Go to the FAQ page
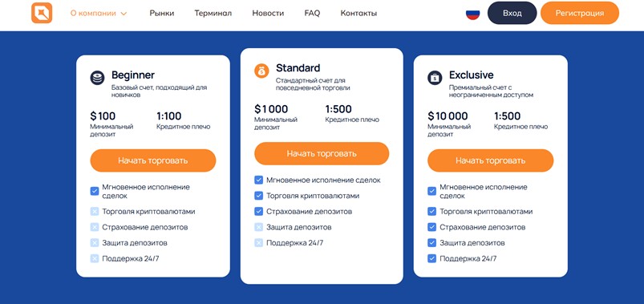This screenshot has height=304, width=644. (312, 13)
